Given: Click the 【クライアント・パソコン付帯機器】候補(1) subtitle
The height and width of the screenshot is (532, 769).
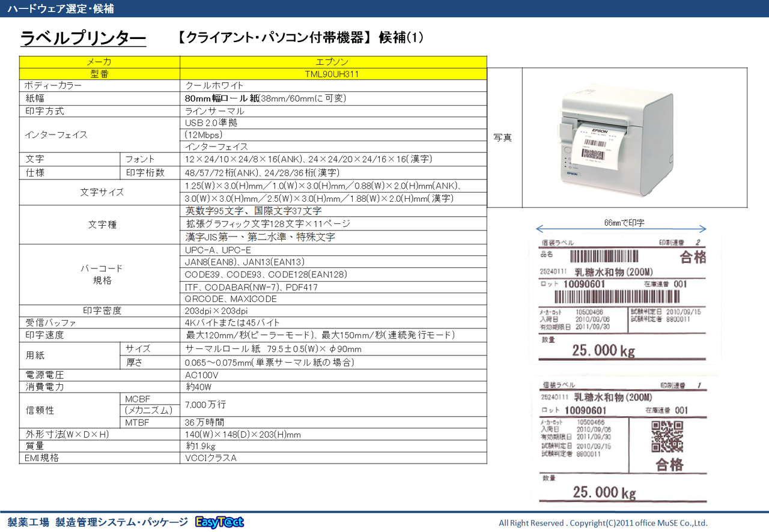Looking at the screenshot, I should (300, 37).
